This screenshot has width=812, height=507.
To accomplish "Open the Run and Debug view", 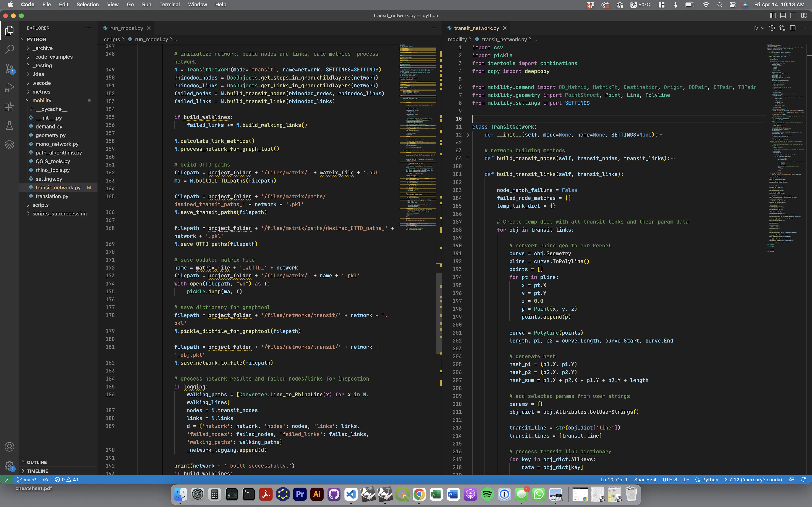I will click(x=9, y=88).
